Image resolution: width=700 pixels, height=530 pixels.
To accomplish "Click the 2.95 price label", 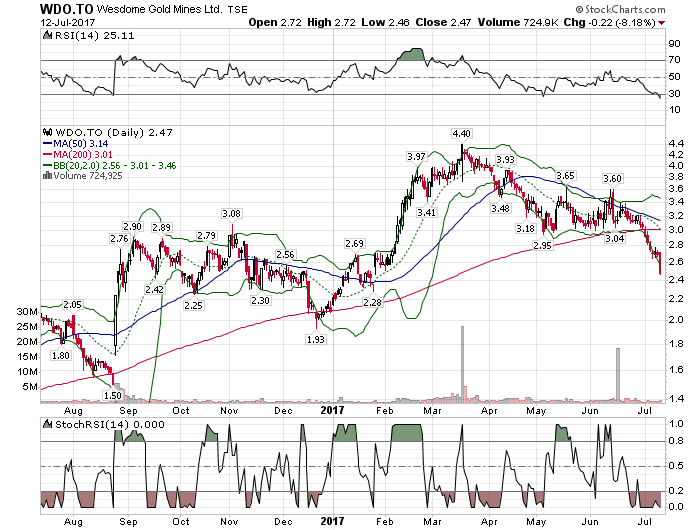I will [x=542, y=245].
